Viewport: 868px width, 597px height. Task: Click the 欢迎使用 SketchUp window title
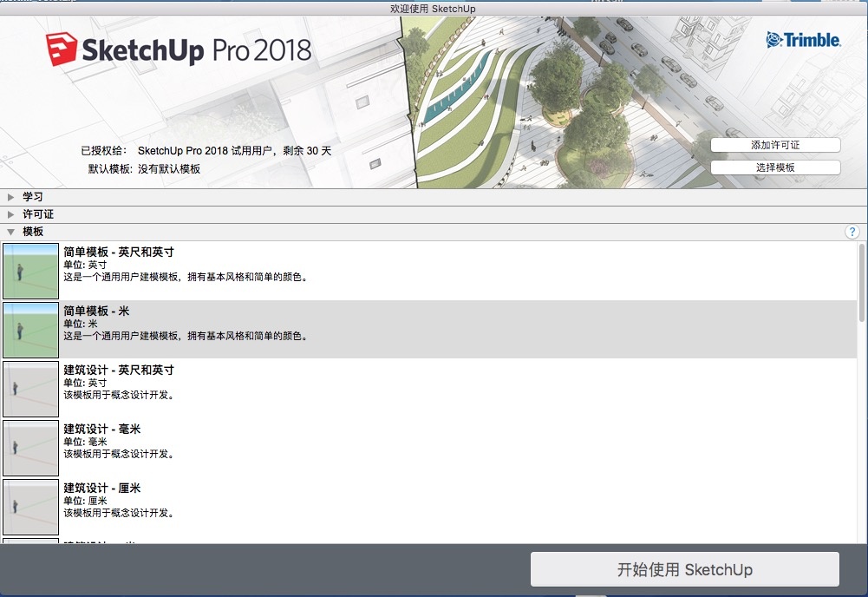click(433, 9)
